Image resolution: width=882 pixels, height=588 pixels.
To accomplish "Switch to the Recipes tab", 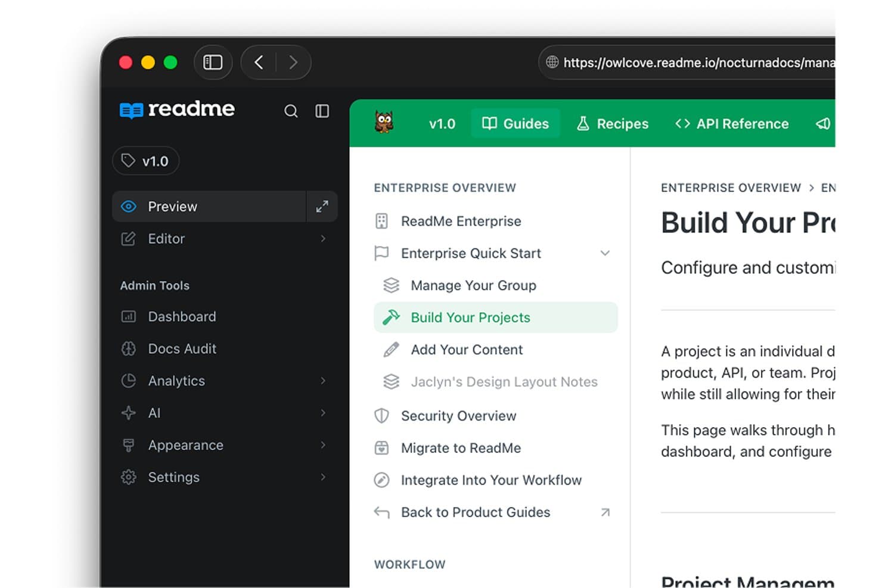I will coord(613,124).
